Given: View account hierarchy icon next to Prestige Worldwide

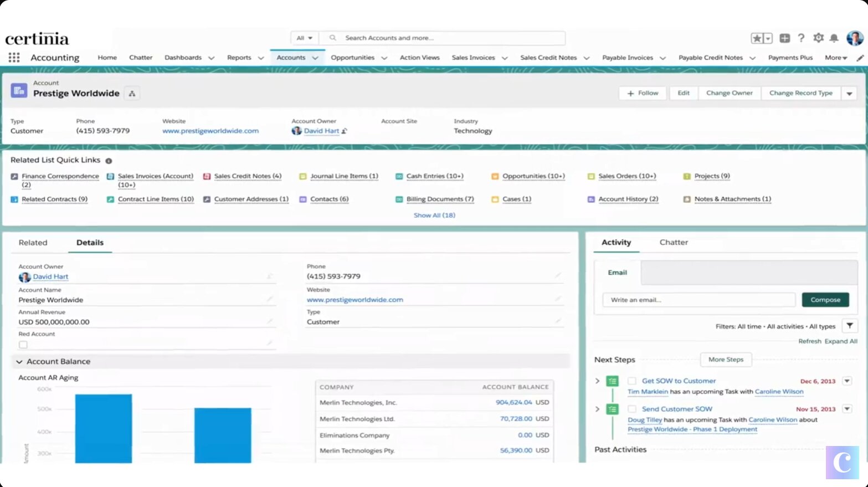Looking at the screenshot, I should pos(132,94).
